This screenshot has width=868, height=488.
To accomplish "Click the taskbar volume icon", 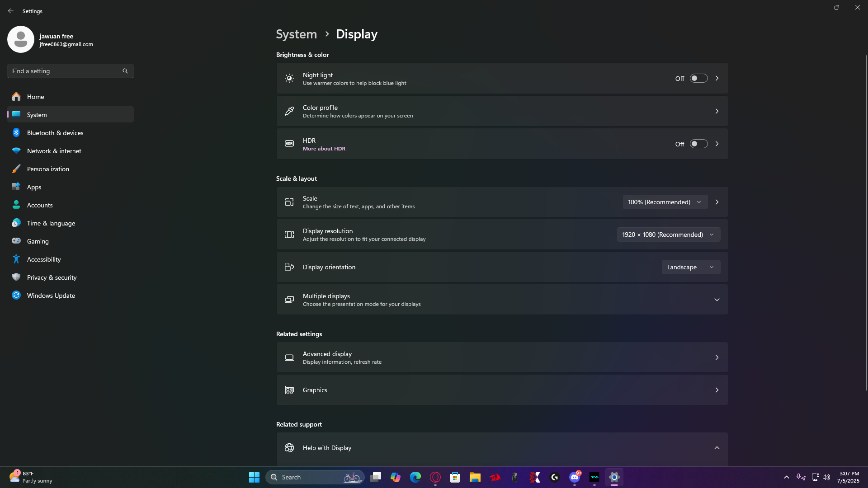I will click(826, 477).
